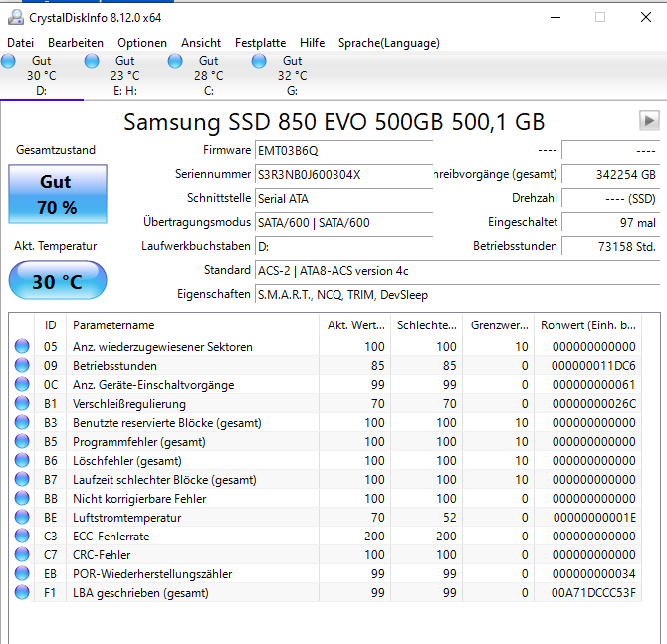Click the Eigenschaften field S.M.A.R.T., NCQ, TRIM, DevSleep
The width and height of the screenshot is (667, 644).
(x=457, y=295)
